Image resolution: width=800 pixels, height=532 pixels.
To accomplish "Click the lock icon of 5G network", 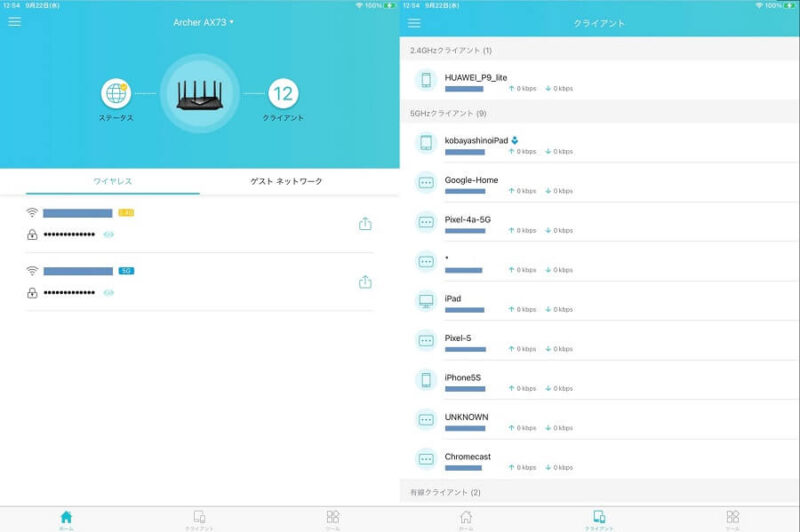I will [32, 293].
